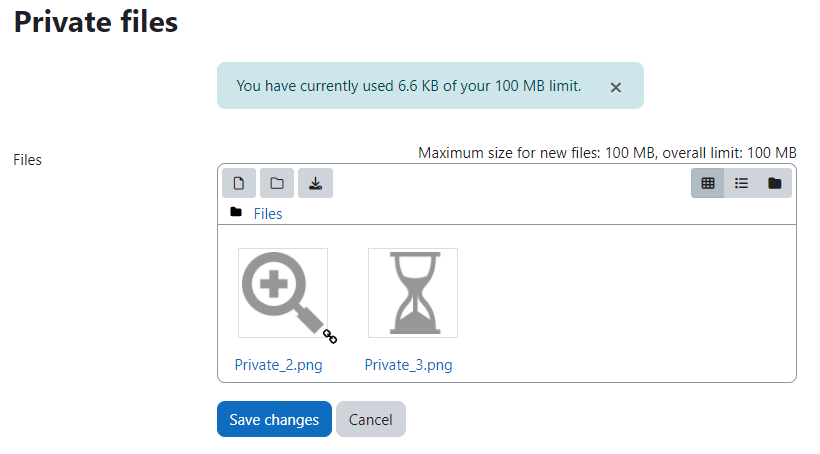Click the 6.6 KB storage usage message
The image size is (820, 454).
tap(409, 86)
